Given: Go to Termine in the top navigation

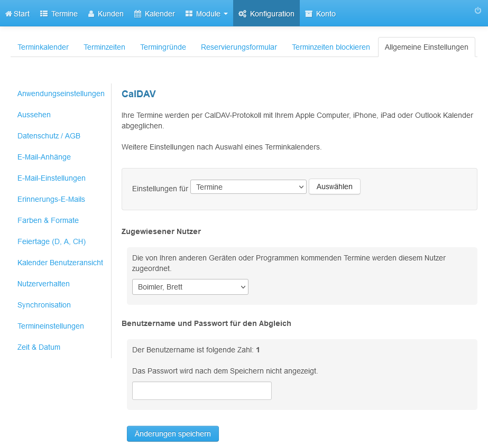Looking at the screenshot, I should (59, 14).
